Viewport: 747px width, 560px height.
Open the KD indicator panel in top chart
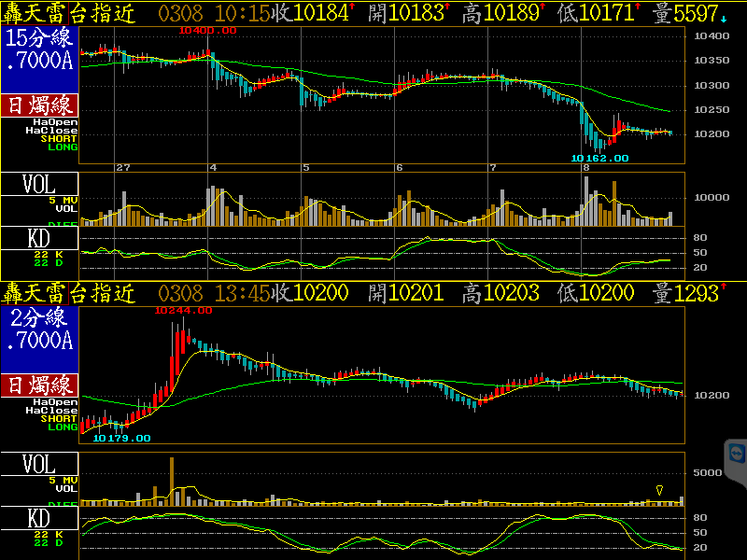(39, 237)
